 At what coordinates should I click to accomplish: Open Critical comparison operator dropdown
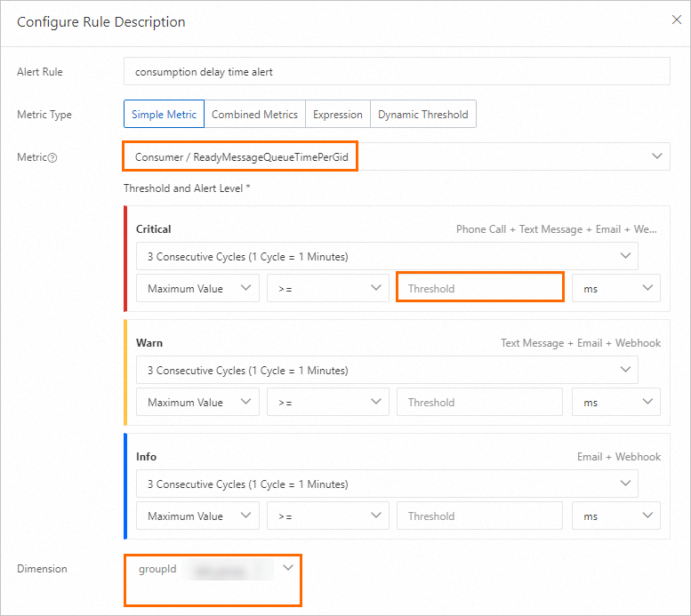[327, 288]
